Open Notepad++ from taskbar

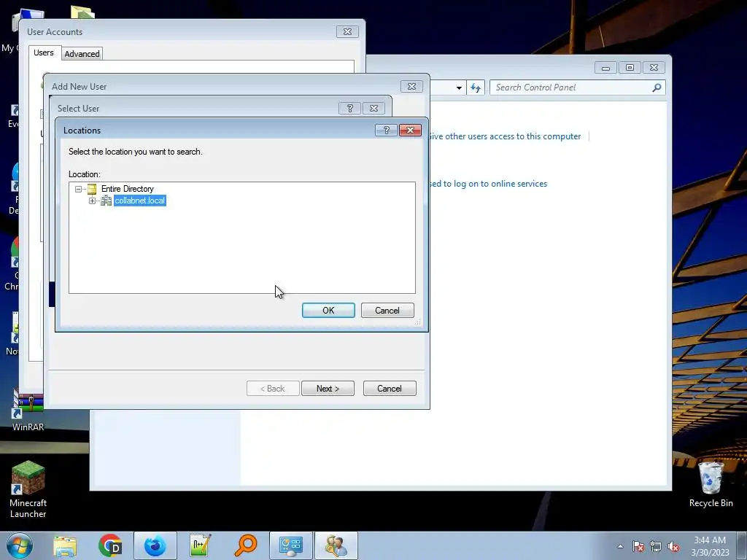click(200, 545)
